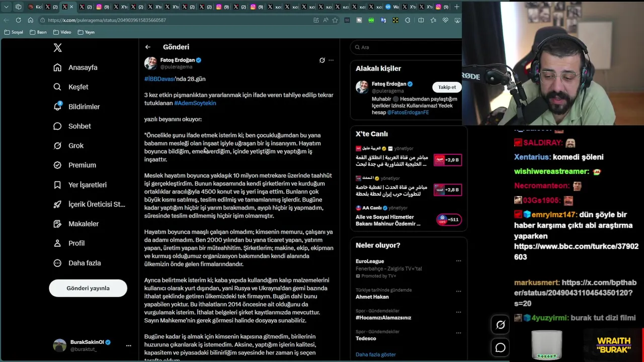Open the EuroLeague trend
Screen dimensions: 644x362
click(370, 261)
